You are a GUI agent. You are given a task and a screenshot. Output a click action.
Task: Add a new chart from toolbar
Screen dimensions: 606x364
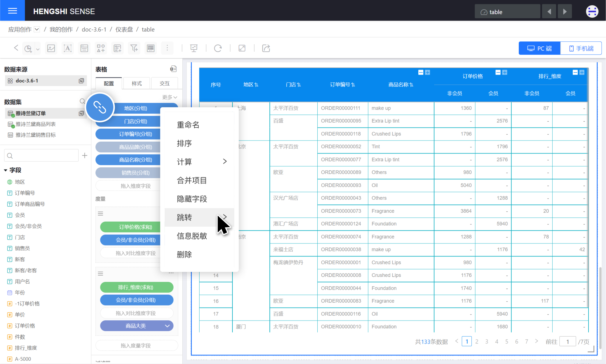(x=28, y=48)
